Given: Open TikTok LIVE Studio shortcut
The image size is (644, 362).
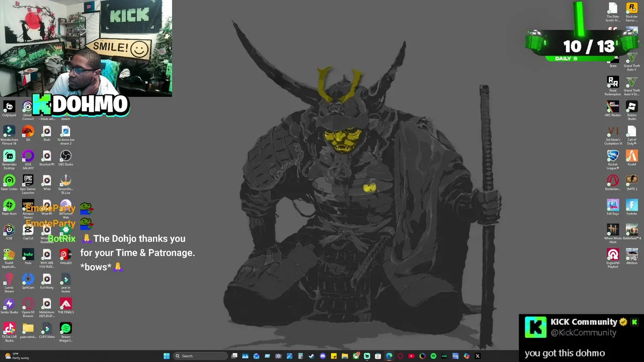Looking at the screenshot, I should (x=9, y=332).
